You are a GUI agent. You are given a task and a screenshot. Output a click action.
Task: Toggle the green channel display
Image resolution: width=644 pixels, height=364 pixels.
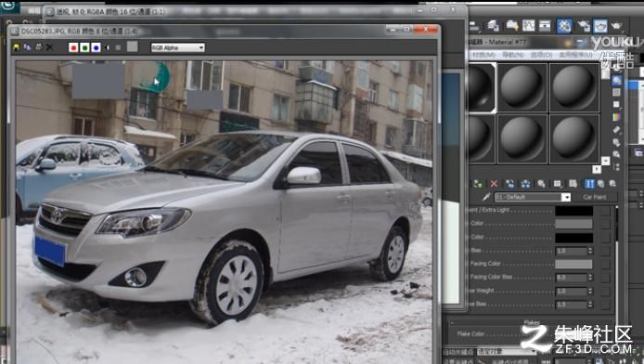[x=84, y=47]
